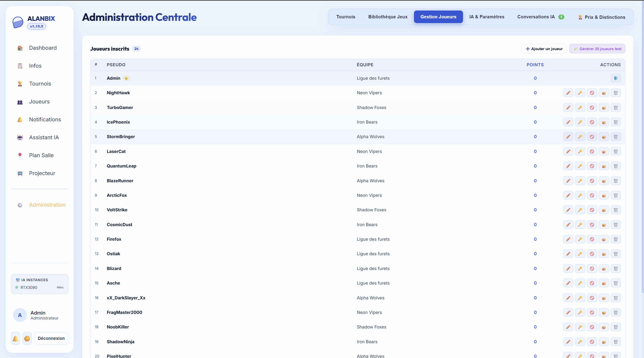Click trash icon in NightHawk row
The image size is (644, 358).
click(x=616, y=93)
